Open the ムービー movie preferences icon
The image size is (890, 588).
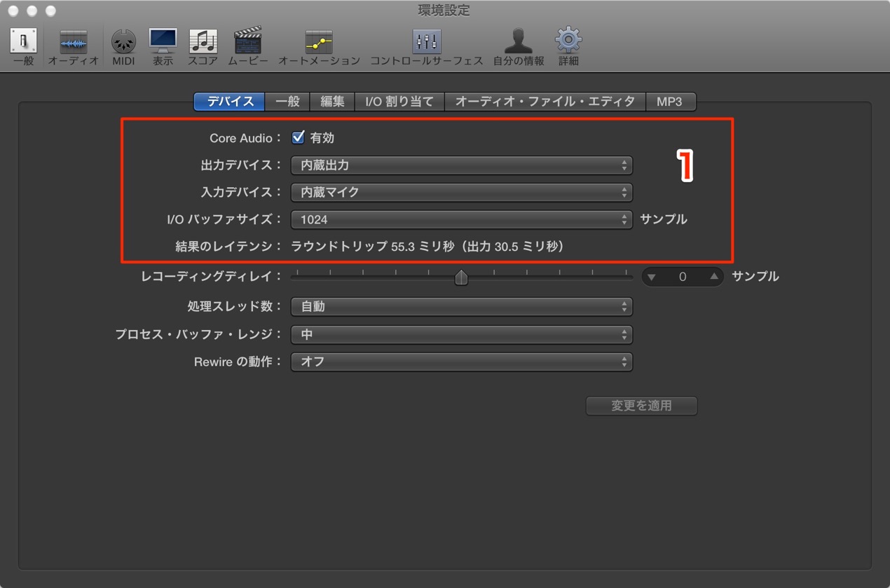coord(247,47)
